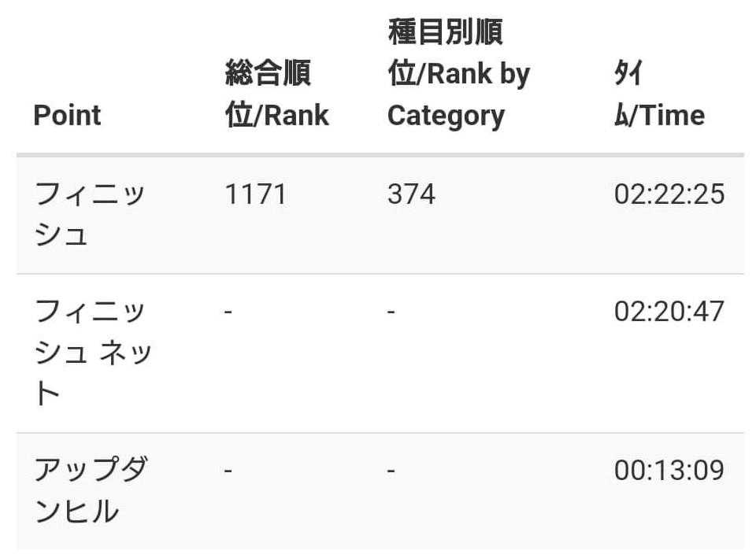Image resolution: width=756 pixels, height=558 pixels.
Task: Click overall rank value 1171
Action: pyautogui.click(x=255, y=194)
